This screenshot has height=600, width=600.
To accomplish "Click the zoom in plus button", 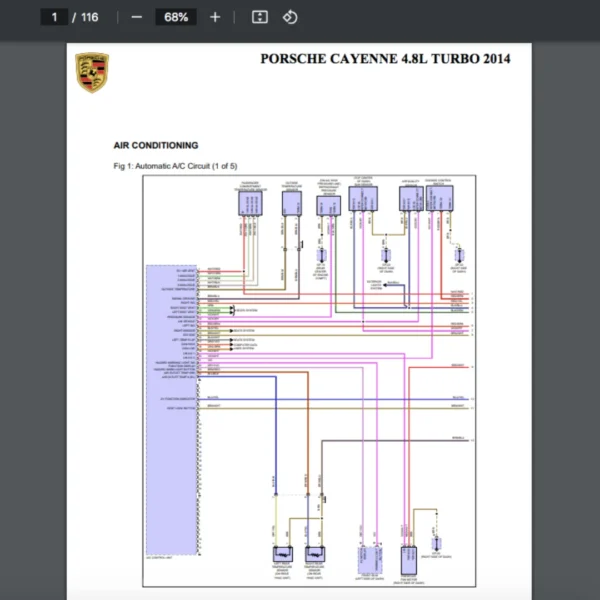I will [x=215, y=17].
